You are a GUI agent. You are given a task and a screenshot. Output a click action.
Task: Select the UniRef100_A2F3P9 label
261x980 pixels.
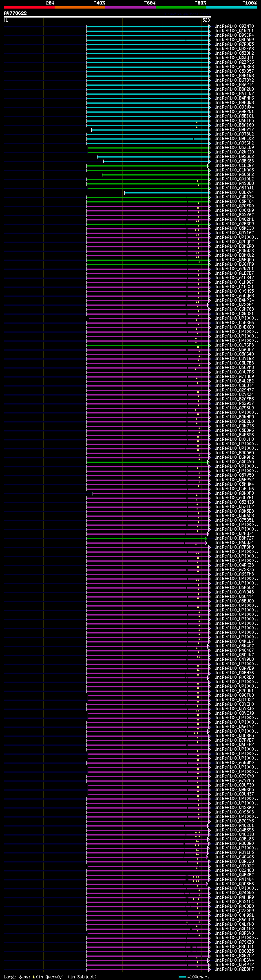(x=234, y=224)
